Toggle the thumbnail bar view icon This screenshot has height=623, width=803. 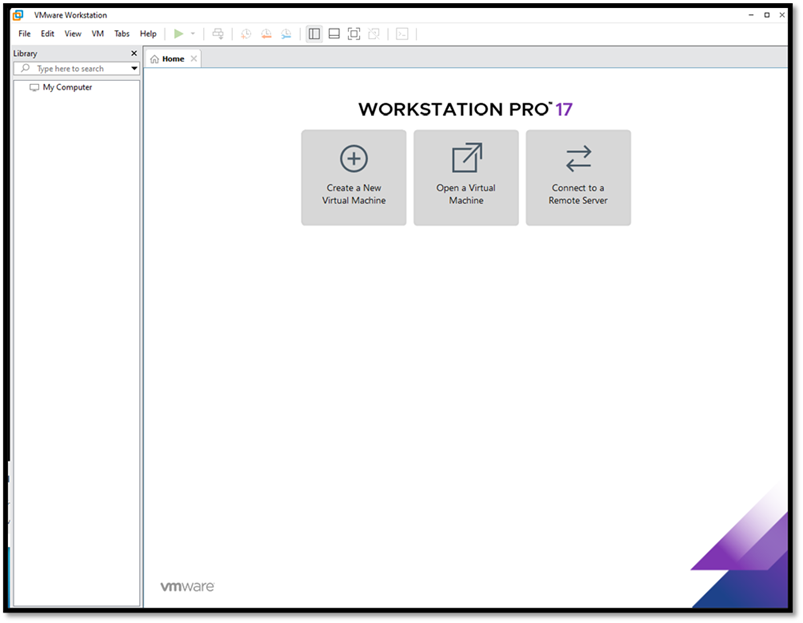334,33
